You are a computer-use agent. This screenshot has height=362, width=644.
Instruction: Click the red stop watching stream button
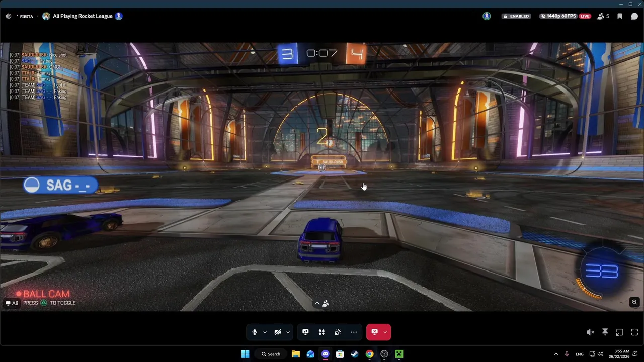point(374,332)
